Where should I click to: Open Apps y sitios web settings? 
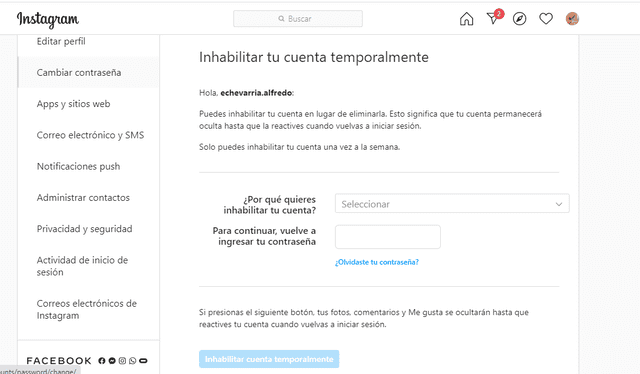73,104
